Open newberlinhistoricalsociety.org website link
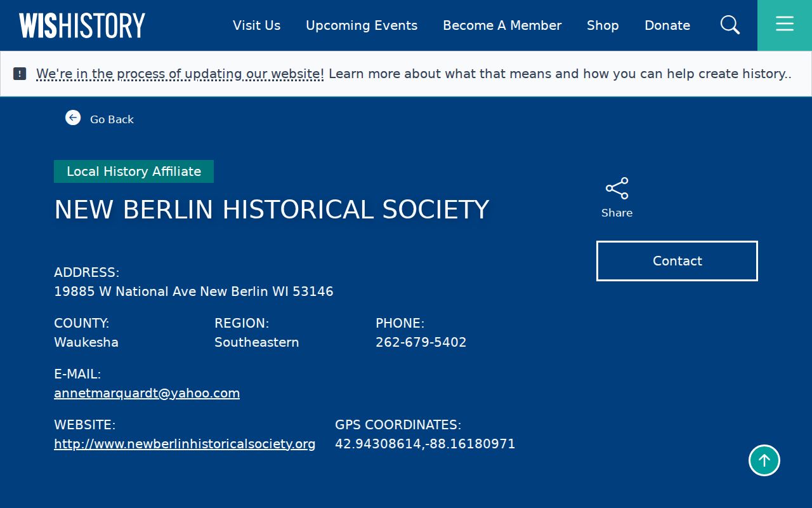 pyautogui.click(x=185, y=444)
